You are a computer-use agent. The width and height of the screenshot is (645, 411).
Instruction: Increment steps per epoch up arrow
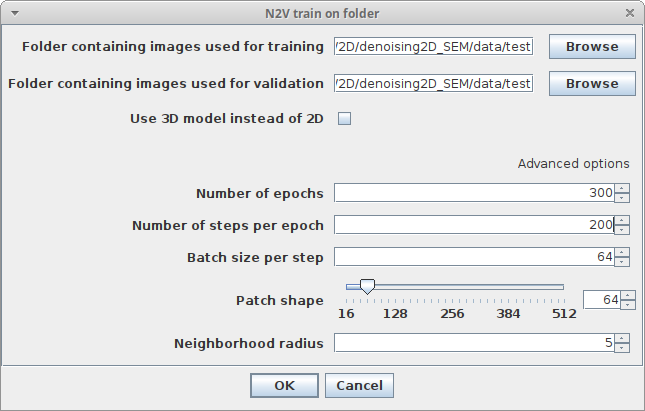(622, 221)
